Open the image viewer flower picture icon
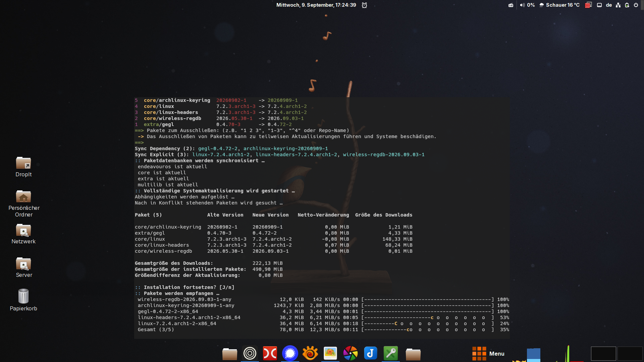The width and height of the screenshot is (644, 362). click(330, 353)
